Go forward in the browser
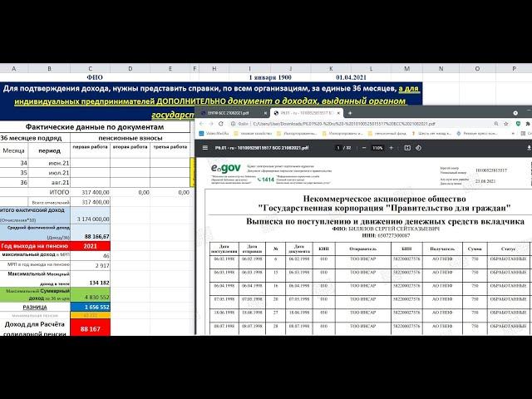This screenshot has width=532, height=399. [211, 124]
